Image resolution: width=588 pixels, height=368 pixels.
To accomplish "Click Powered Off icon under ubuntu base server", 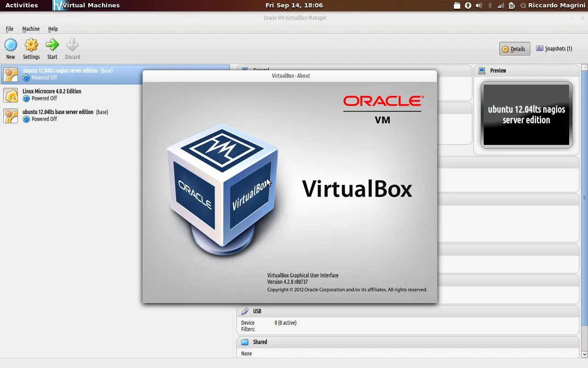I will 26,119.
